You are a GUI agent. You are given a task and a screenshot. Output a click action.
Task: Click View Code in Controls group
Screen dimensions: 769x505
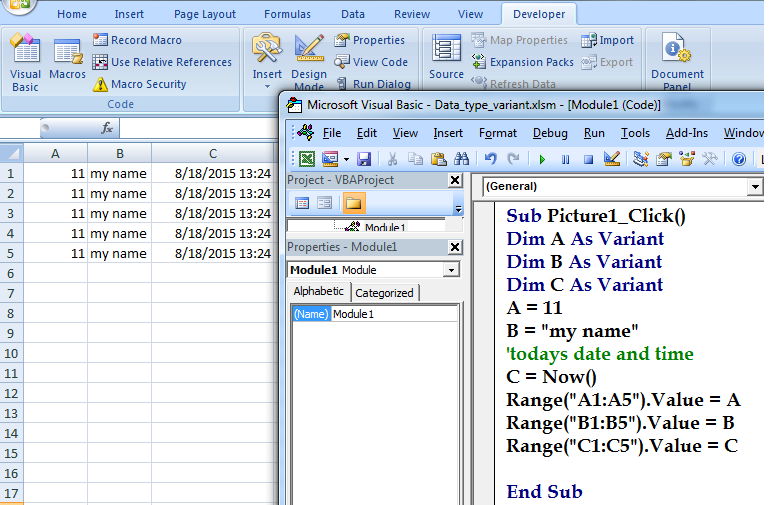click(371, 62)
